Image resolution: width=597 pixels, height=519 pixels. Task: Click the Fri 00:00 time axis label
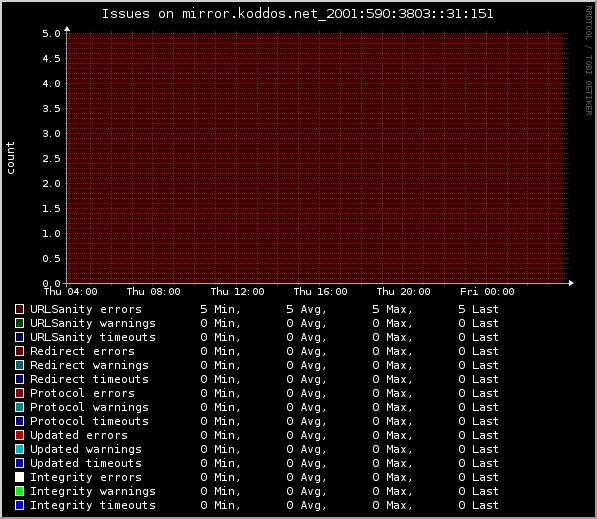click(487, 292)
